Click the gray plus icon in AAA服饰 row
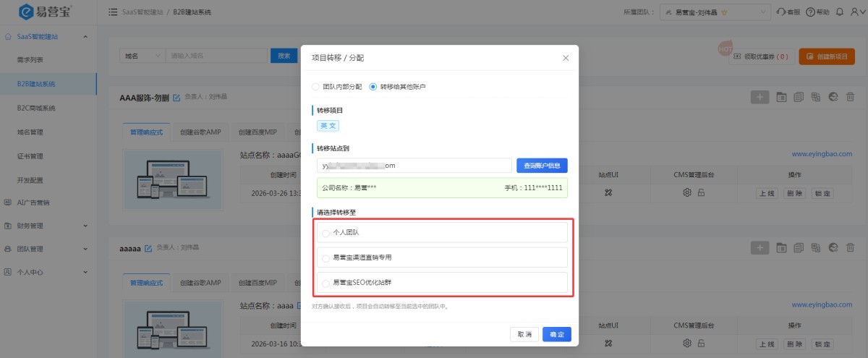Screen dimensions: 868x358 tap(759, 97)
